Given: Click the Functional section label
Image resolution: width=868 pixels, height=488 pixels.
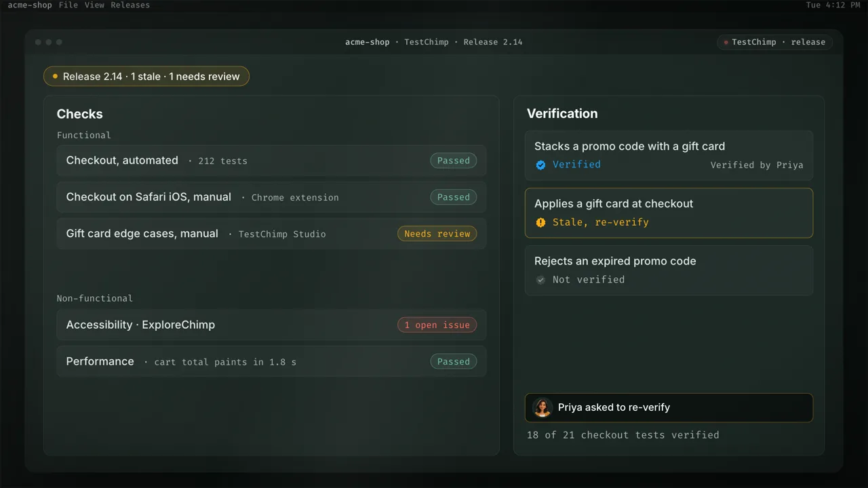Looking at the screenshot, I should coord(84,136).
